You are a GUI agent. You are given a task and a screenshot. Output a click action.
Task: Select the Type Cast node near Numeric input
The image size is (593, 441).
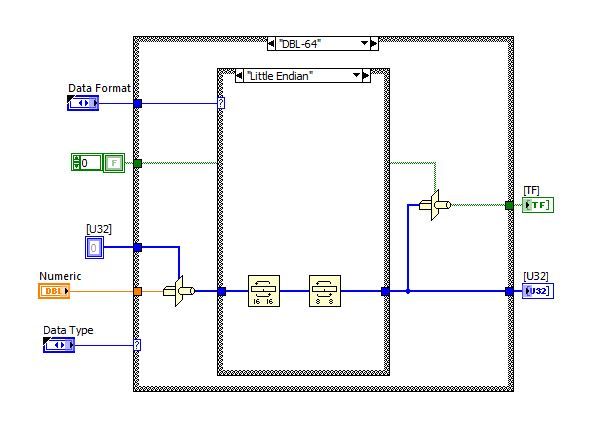tap(179, 291)
